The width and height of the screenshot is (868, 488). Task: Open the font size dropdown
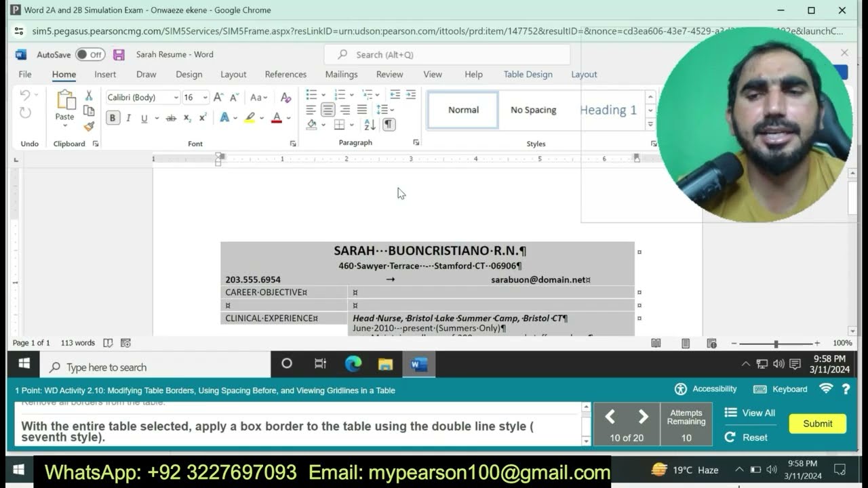coord(205,98)
